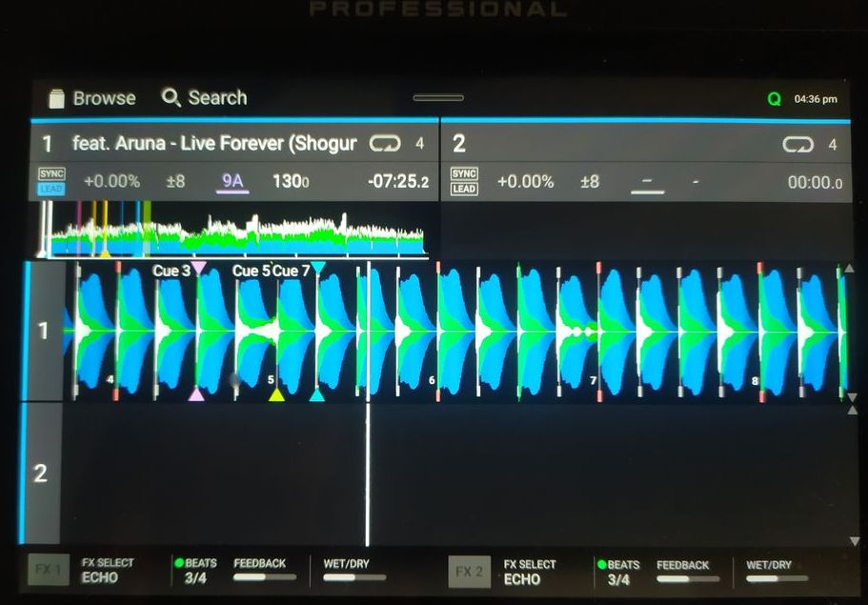
Task: Tap the yellow Cue 5 triangle below waveform
Action: pos(276,394)
